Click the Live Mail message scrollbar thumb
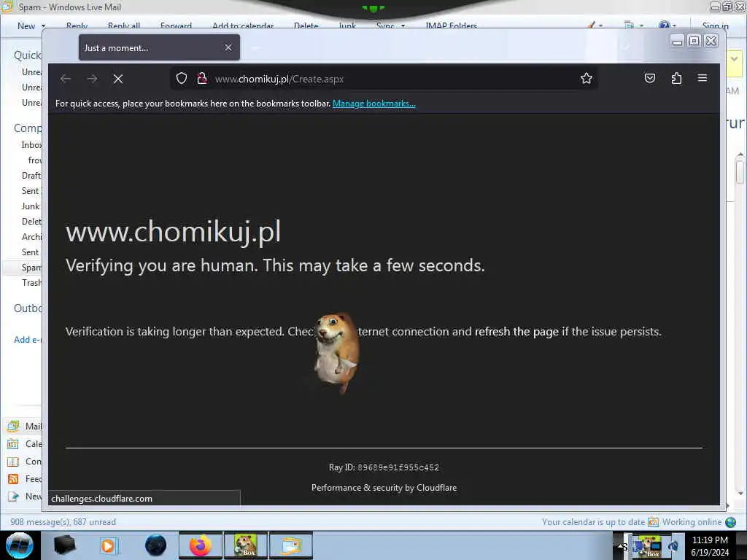This screenshot has width=747, height=560. point(740,171)
